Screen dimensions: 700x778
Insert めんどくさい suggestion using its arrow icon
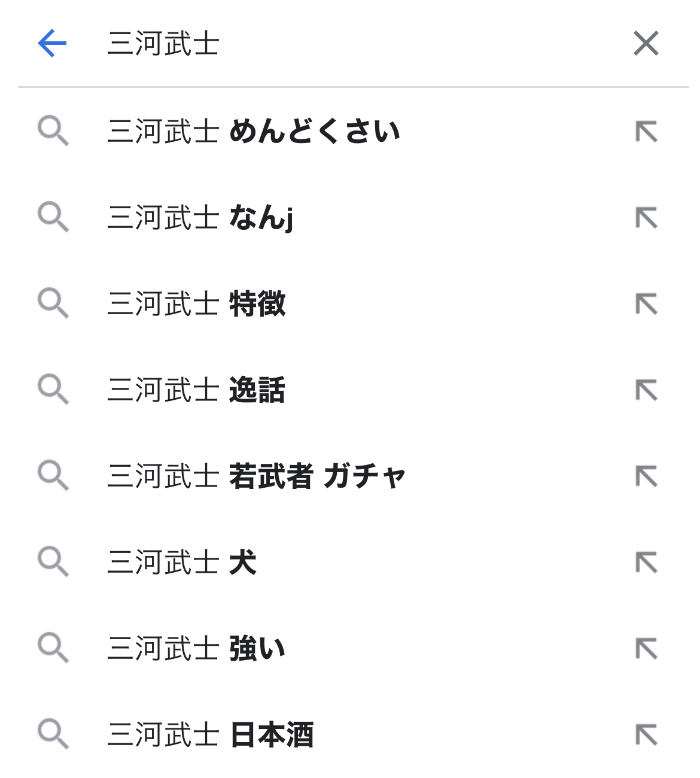click(646, 131)
